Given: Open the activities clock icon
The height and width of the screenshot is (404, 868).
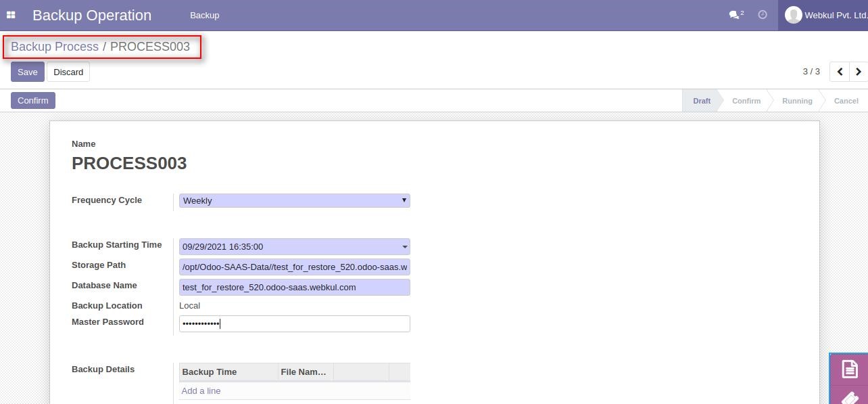Looking at the screenshot, I should pos(763,15).
